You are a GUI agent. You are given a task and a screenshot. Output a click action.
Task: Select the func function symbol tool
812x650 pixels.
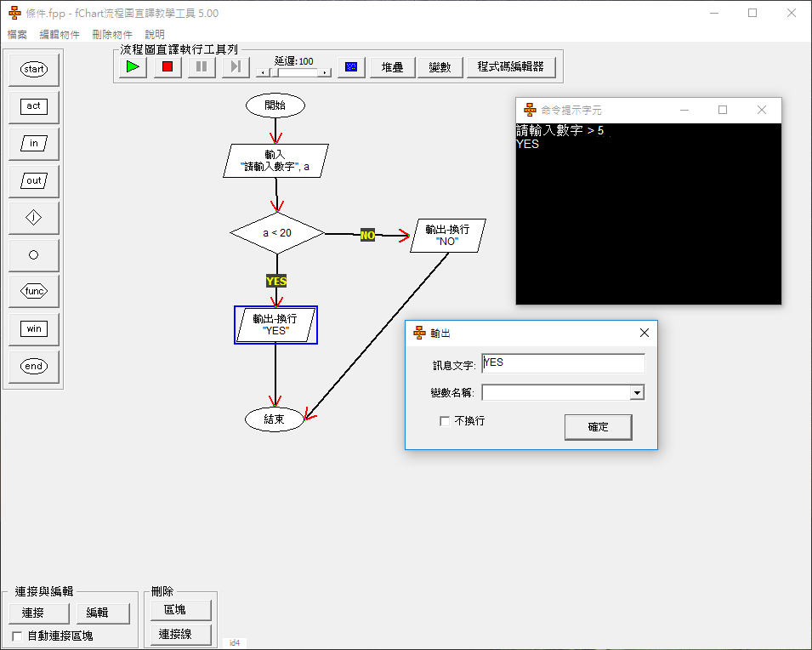click(x=34, y=292)
